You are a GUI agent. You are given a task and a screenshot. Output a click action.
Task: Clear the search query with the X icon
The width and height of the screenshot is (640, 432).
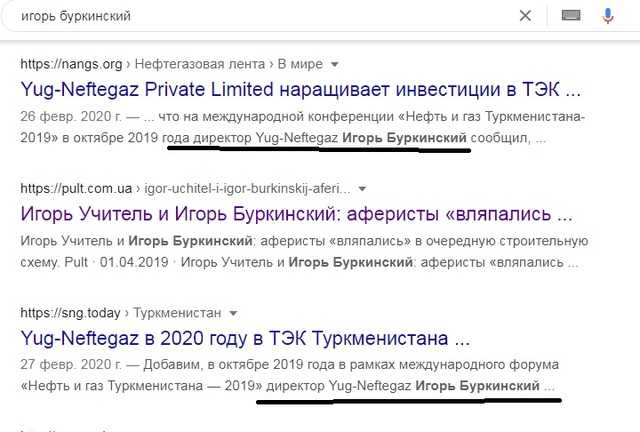pyautogui.click(x=525, y=16)
